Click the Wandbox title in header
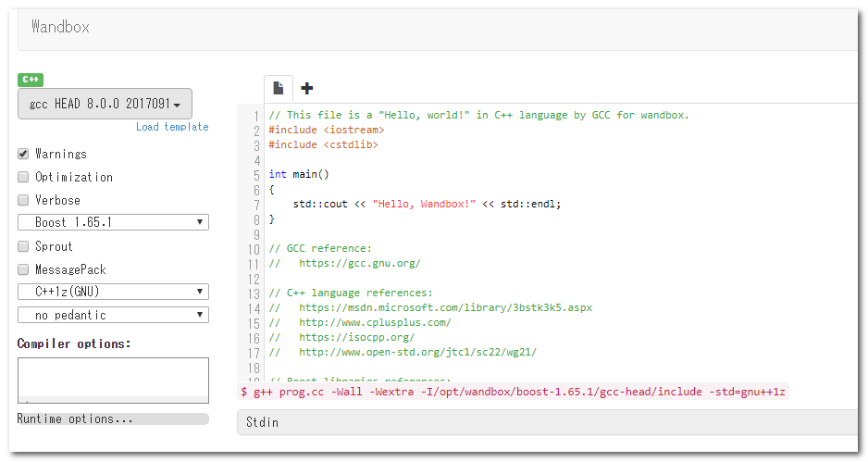The height and width of the screenshot is (462, 868). click(60, 27)
